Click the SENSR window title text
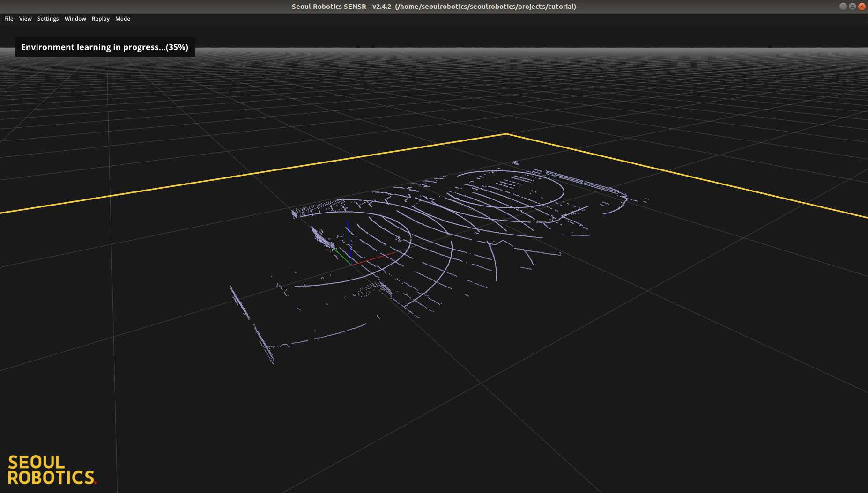Image resolution: width=868 pixels, height=493 pixels. click(x=434, y=7)
